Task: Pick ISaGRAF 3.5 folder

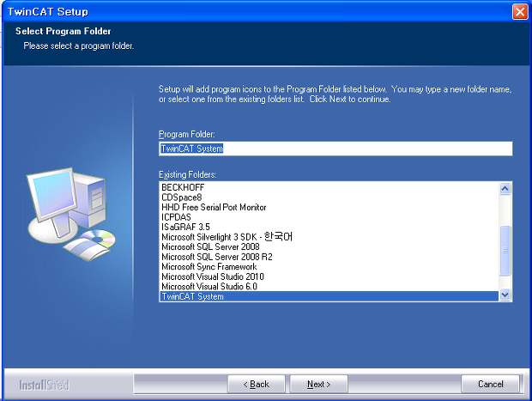Action: [329, 227]
